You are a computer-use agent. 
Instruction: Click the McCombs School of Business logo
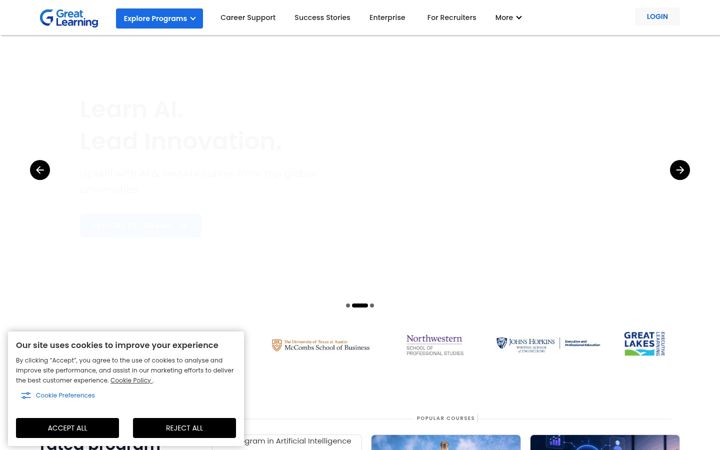[321, 345]
